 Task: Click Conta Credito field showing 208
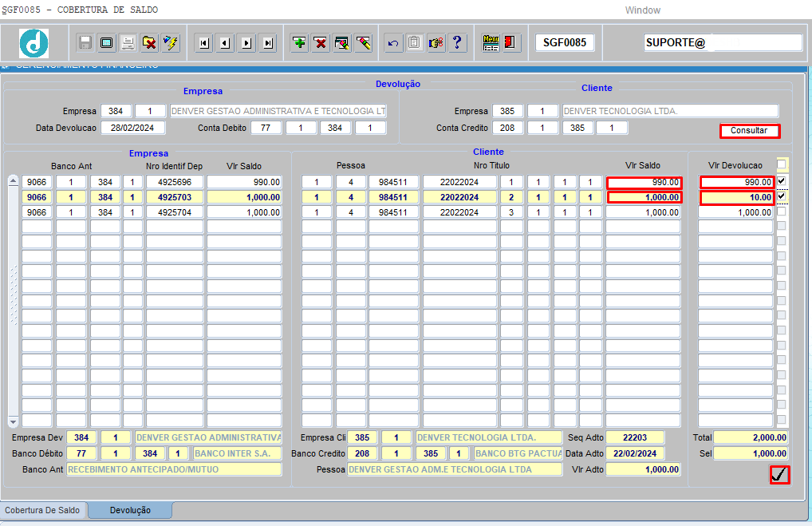click(x=507, y=128)
